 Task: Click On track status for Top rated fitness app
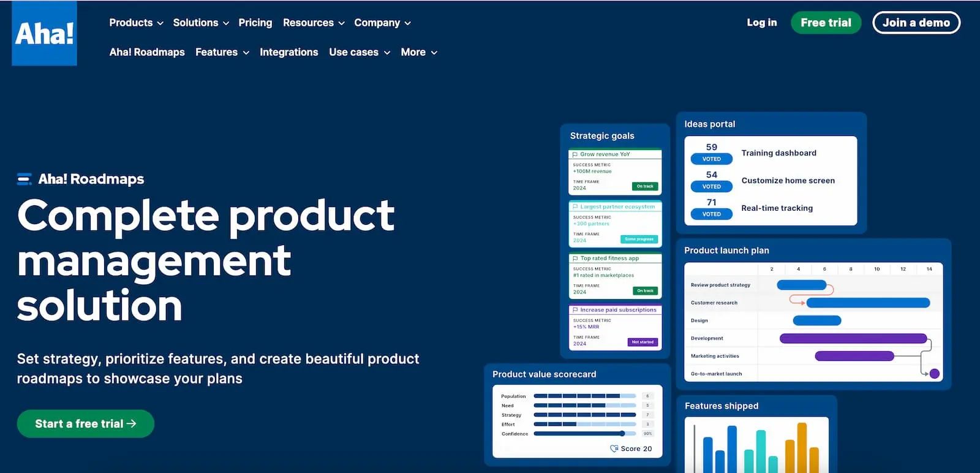[645, 290]
